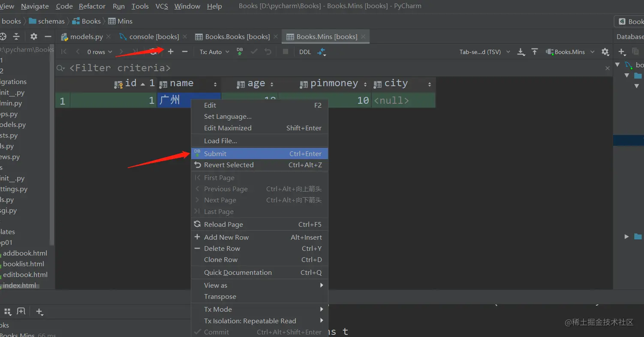Go to the first page of rows

(x=64, y=52)
